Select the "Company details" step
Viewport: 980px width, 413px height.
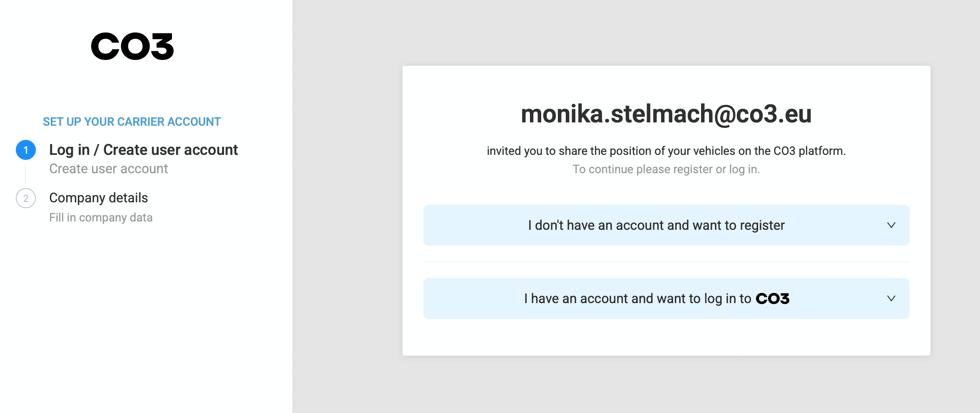click(x=98, y=198)
